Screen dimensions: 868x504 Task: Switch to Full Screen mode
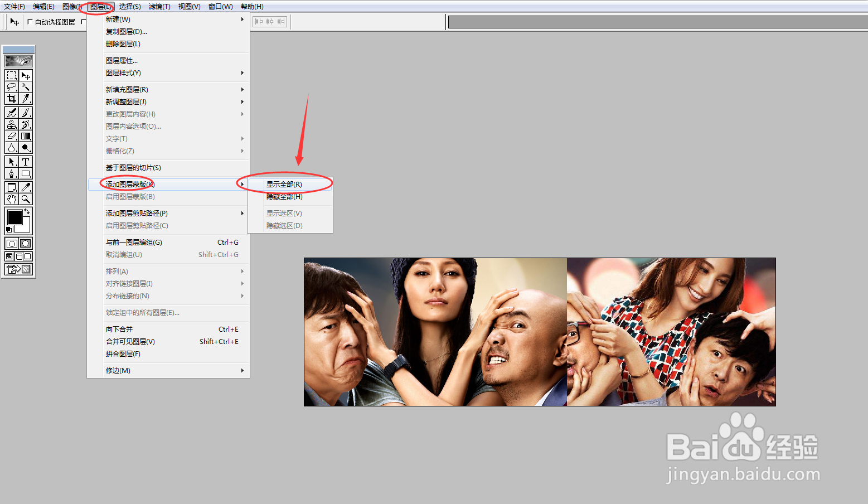27,256
